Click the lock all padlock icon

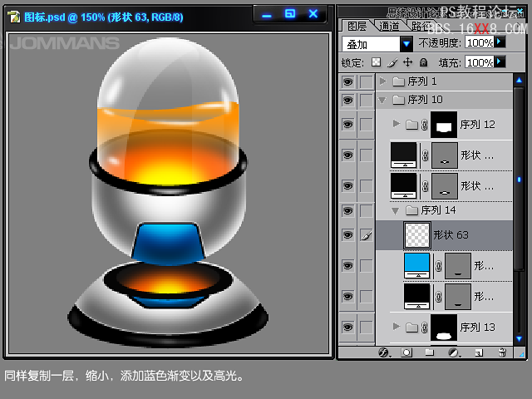click(x=423, y=62)
